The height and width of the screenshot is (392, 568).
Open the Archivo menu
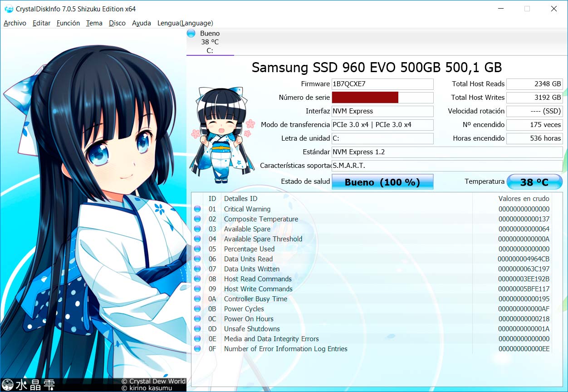[x=15, y=23]
